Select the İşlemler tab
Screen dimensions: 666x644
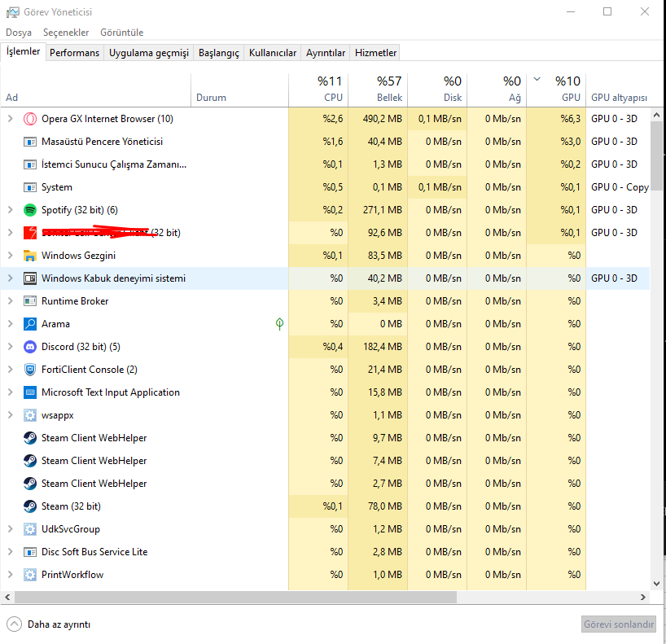pos(23,51)
